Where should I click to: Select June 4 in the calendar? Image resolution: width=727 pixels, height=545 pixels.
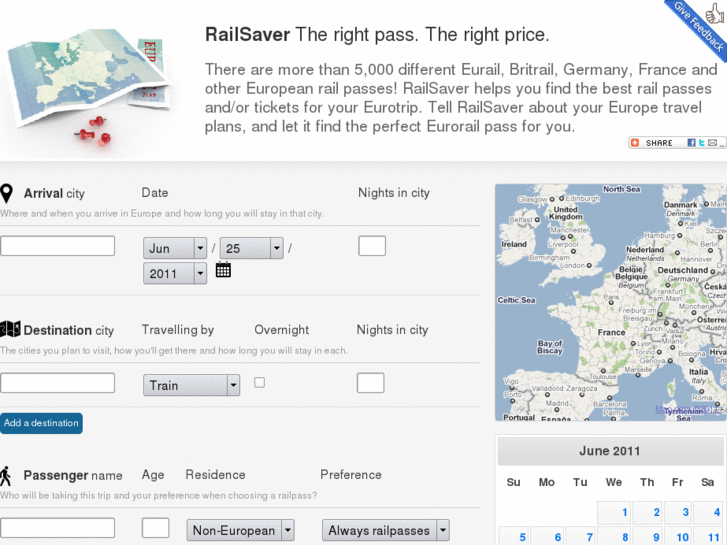(709, 513)
